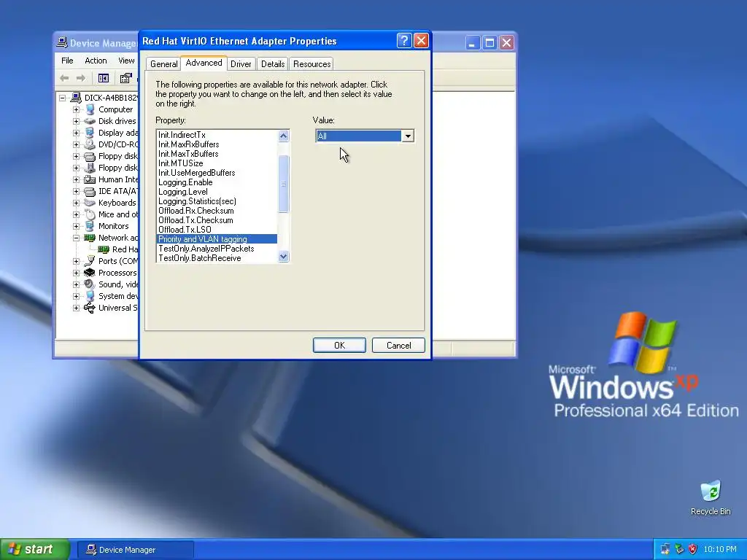Expand the Processors tree node
Screen dimensions: 747x560
tap(76, 273)
